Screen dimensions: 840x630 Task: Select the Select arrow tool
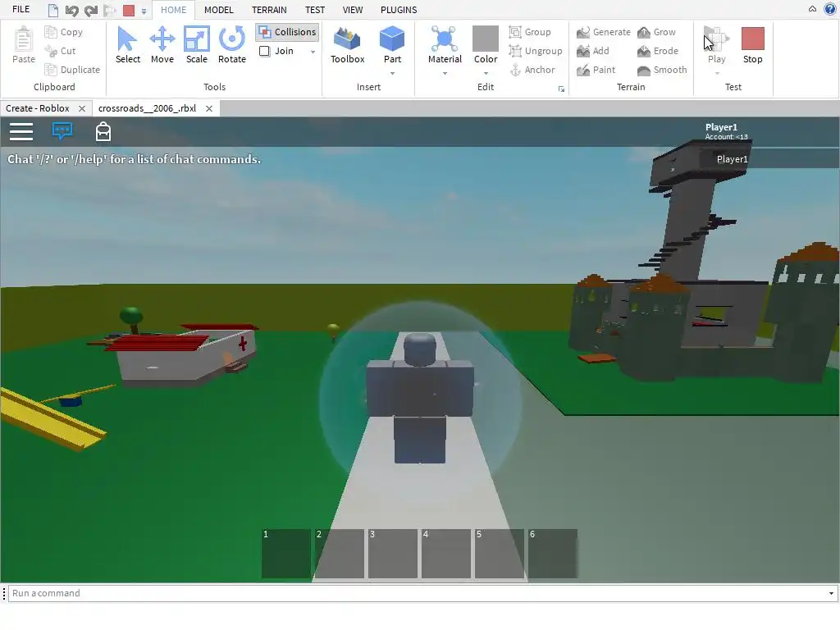click(x=127, y=46)
